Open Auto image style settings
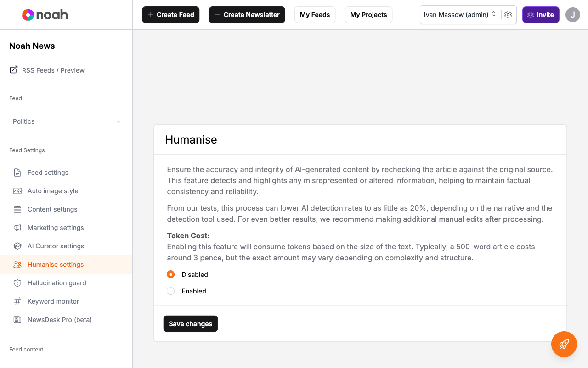Viewport: 588px width, 368px height. (x=52, y=191)
